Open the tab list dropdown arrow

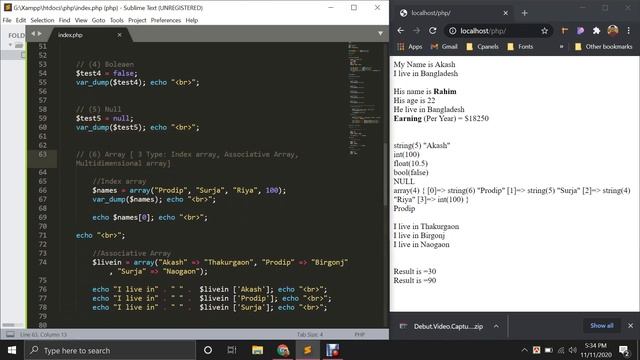coord(380,33)
